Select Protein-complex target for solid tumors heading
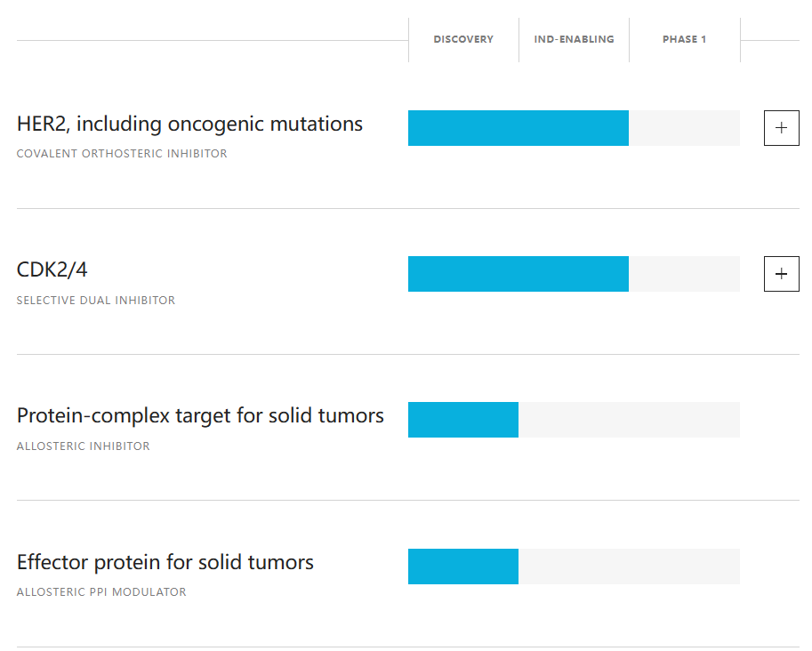This screenshot has height=651, width=812. (200, 415)
